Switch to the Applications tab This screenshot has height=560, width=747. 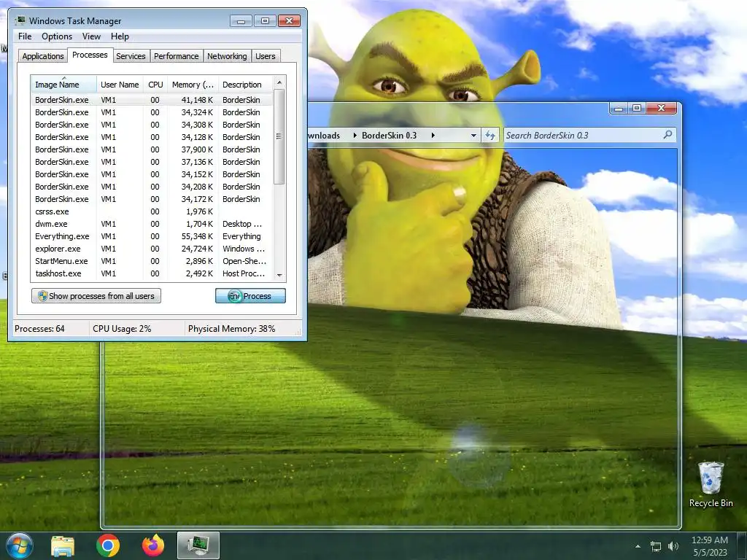tap(43, 56)
